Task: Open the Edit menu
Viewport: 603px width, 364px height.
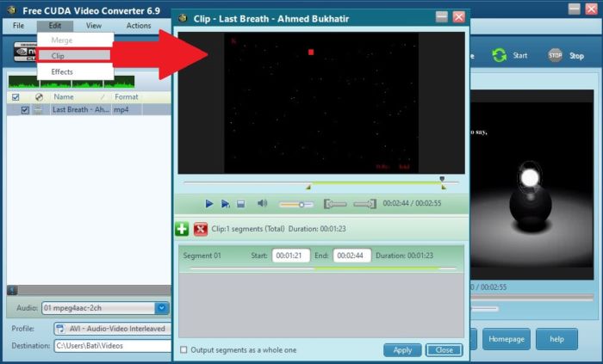Action: pos(55,26)
